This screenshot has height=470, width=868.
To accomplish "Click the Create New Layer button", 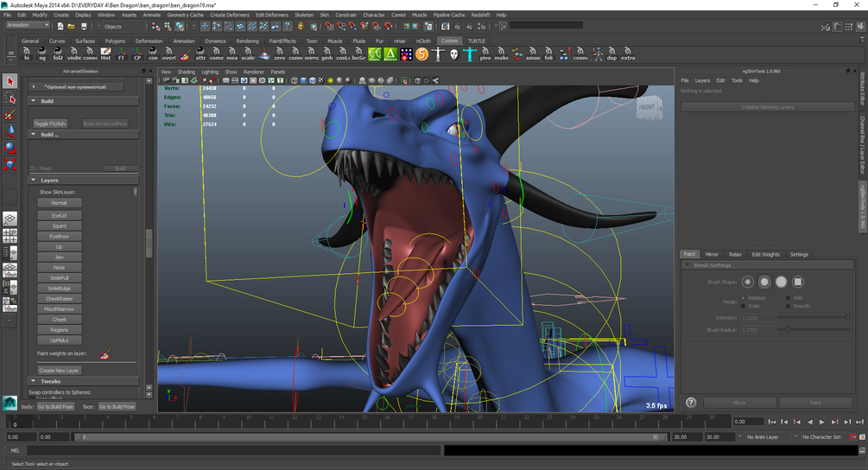I will pos(60,370).
